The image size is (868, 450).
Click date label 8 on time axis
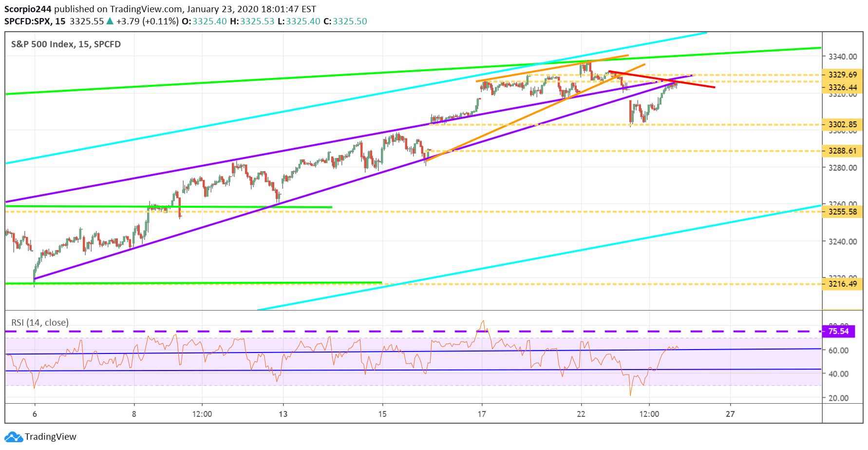click(x=134, y=414)
